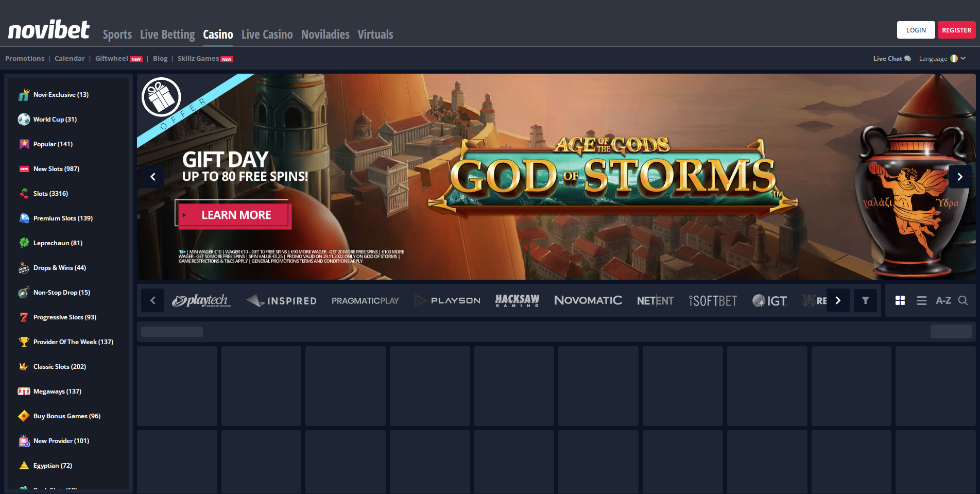Switch to Live Casino tab

[x=267, y=35]
